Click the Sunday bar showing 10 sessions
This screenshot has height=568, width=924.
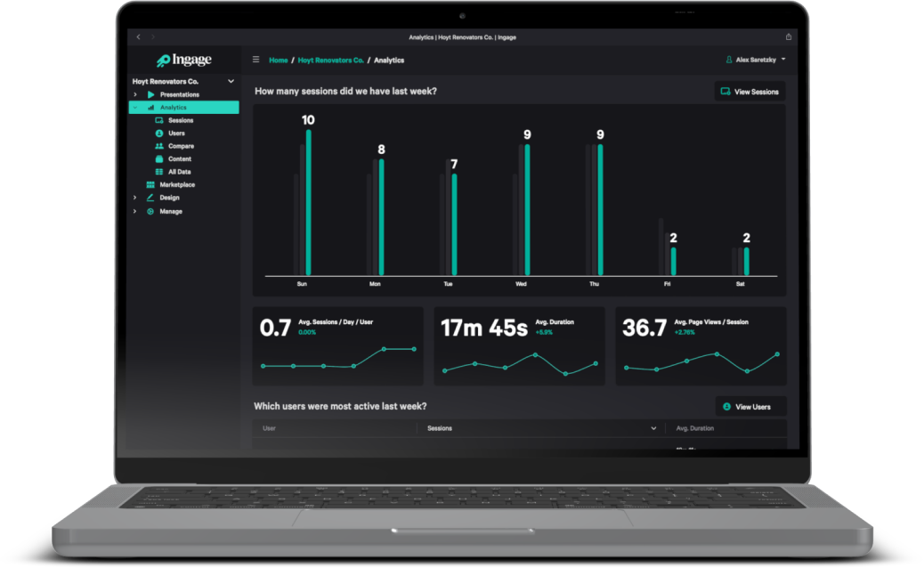click(x=308, y=202)
